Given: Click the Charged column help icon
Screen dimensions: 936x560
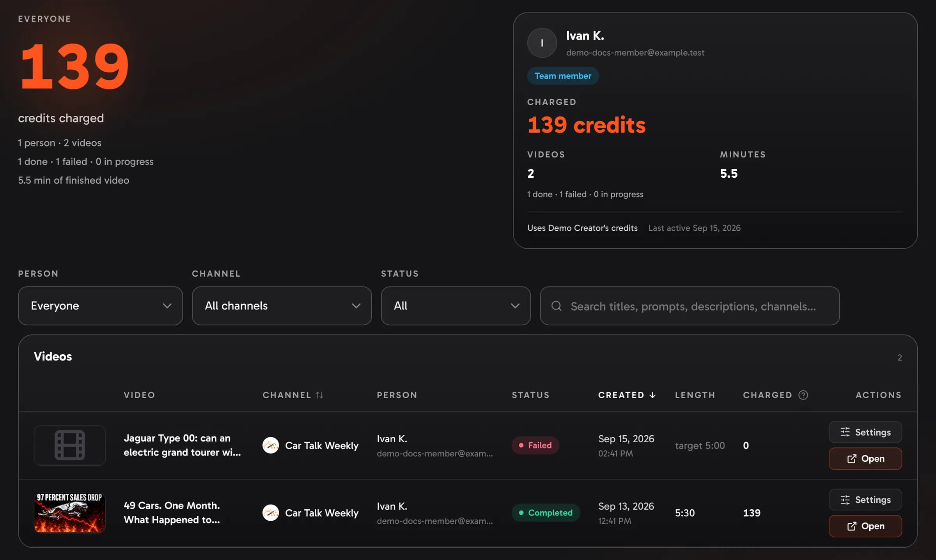Looking at the screenshot, I should [803, 395].
